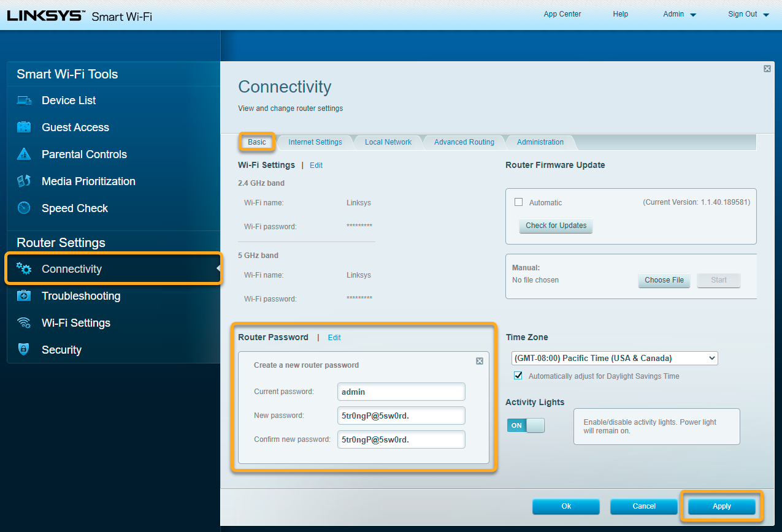Screen dimensions: 782x532
Task: Enable Automatic firmware update checkbox
Action: [518, 202]
